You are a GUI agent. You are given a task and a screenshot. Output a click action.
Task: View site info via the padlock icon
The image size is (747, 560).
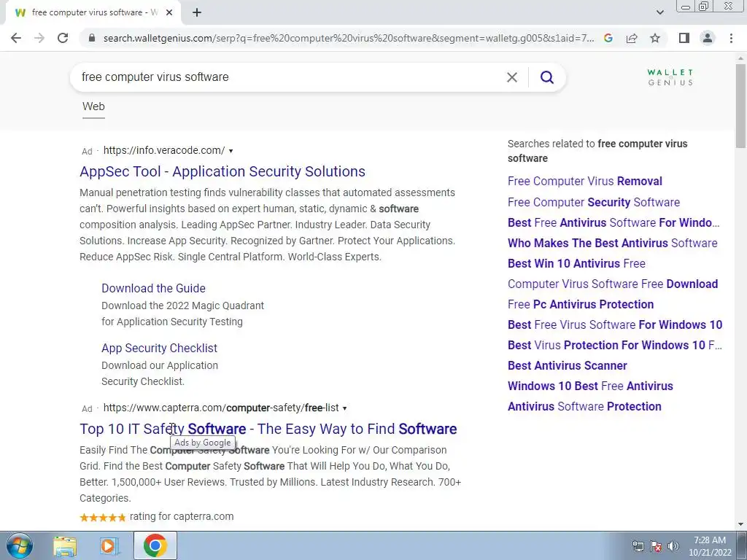92,38
